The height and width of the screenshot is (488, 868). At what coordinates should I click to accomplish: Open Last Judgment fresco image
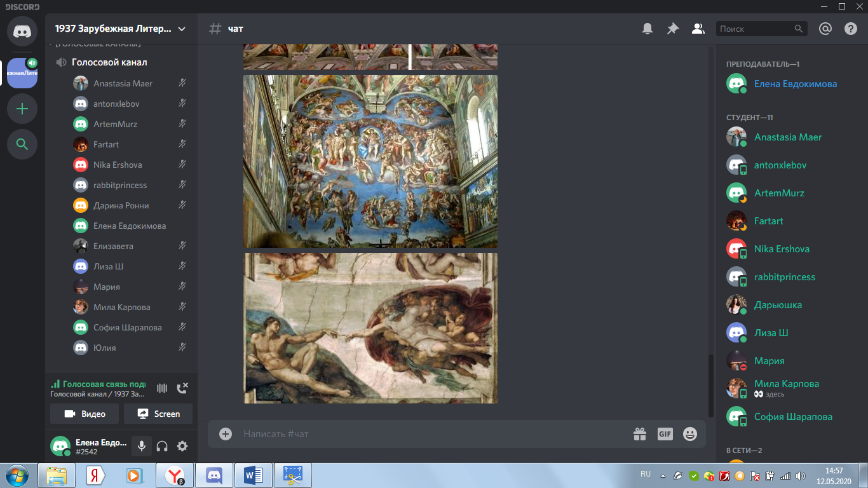370,161
